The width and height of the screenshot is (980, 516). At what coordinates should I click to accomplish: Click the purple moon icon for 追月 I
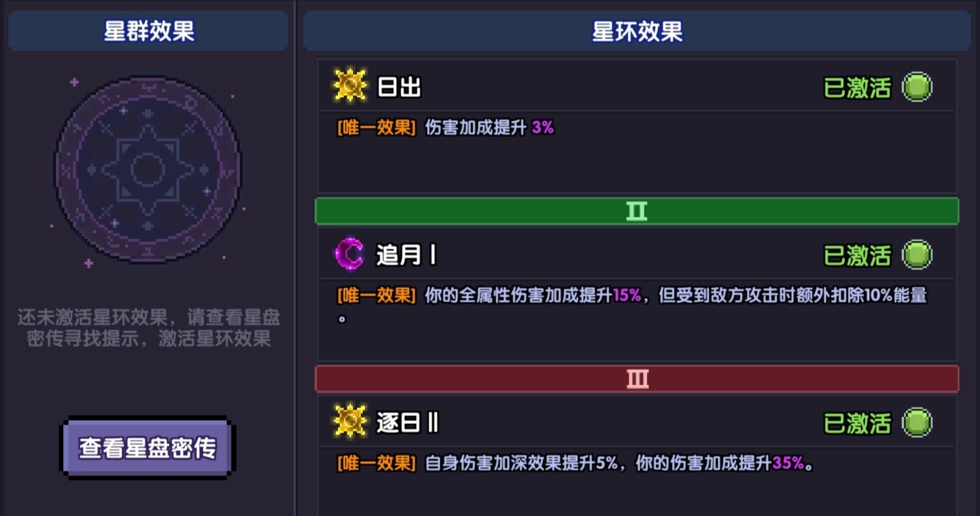click(x=349, y=254)
